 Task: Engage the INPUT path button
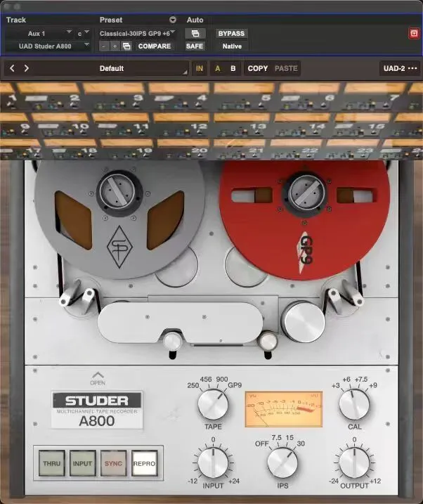click(82, 463)
